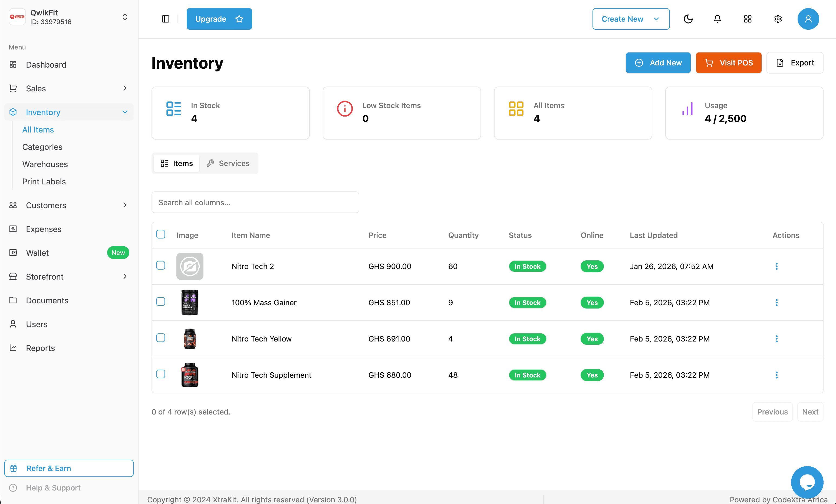Viewport: 836px width, 504px height.
Task: Collapse the sidebar using the panel icon
Action: [166, 19]
